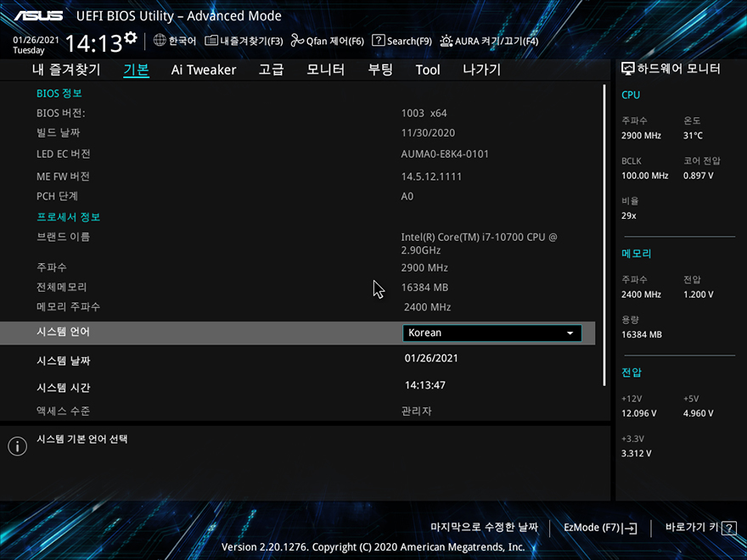Click the CPU temperature 31°C reading
The image size is (747, 560).
click(x=693, y=136)
